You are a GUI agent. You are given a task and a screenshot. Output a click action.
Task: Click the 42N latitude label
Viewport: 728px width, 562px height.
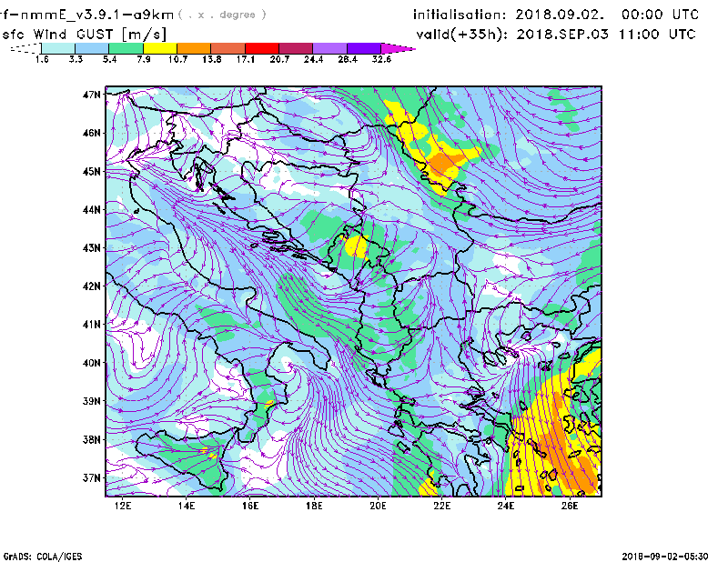coord(92,286)
